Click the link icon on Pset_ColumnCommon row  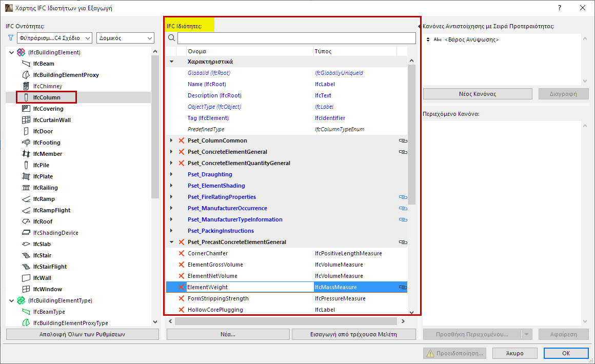click(x=403, y=140)
